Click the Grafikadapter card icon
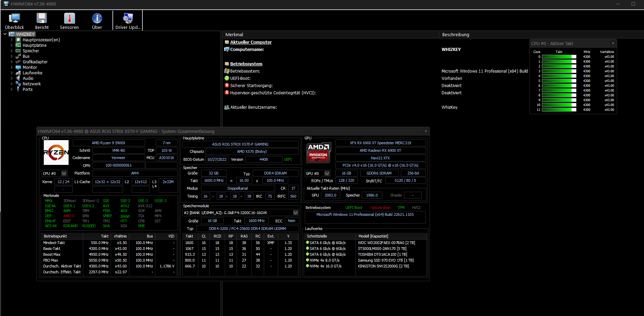 pos(18,62)
